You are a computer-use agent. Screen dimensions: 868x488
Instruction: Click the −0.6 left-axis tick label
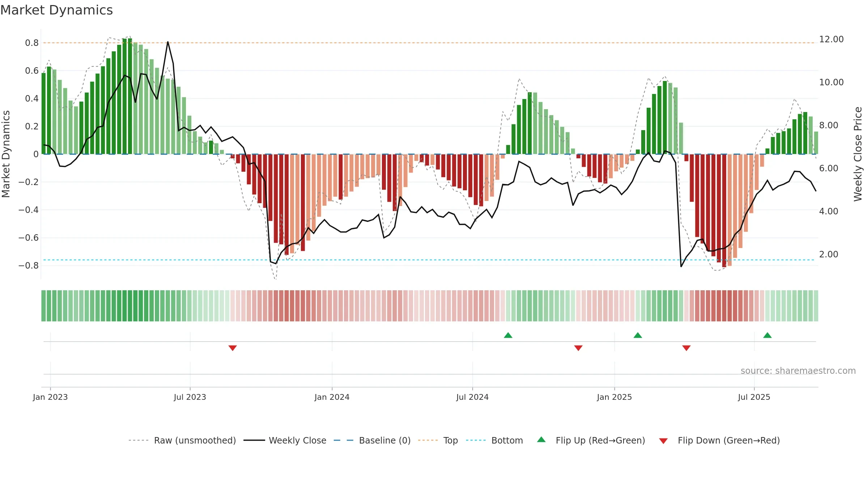[x=29, y=238]
